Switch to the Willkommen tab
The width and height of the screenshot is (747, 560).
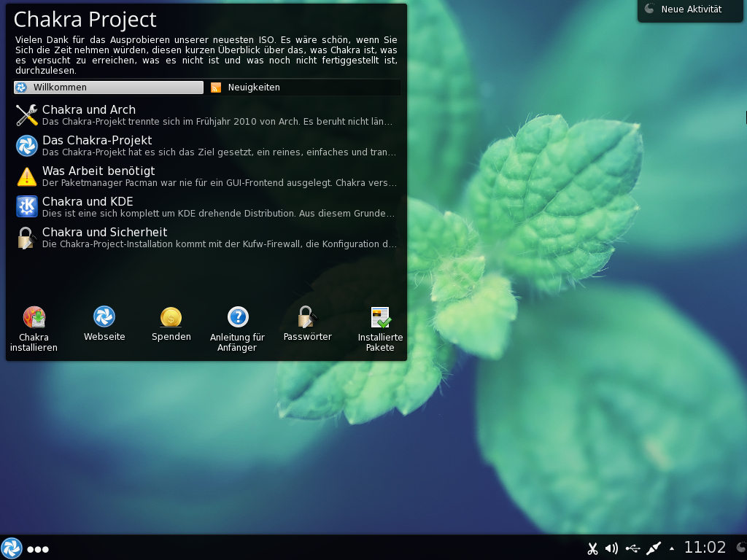click(109, 87)
